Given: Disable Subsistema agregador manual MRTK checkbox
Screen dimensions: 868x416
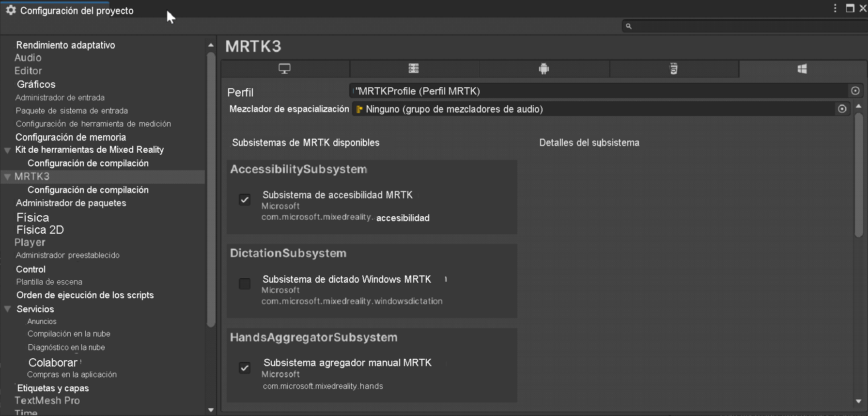Looking at the screenshot, I should coord(245,368).
